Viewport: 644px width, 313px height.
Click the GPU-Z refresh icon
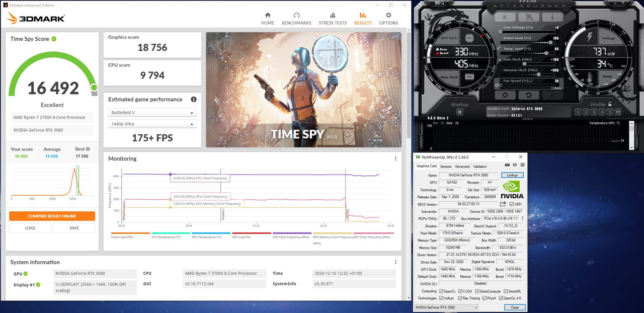515,165
